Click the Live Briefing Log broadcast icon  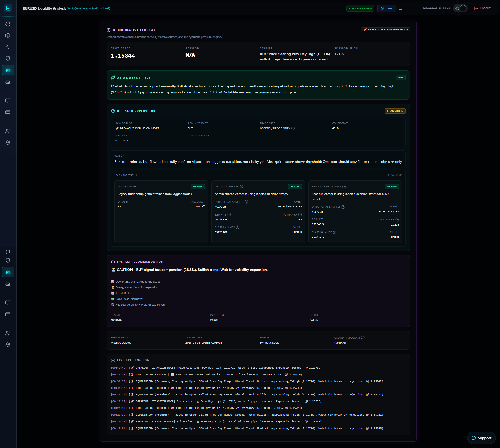point(113,360)
